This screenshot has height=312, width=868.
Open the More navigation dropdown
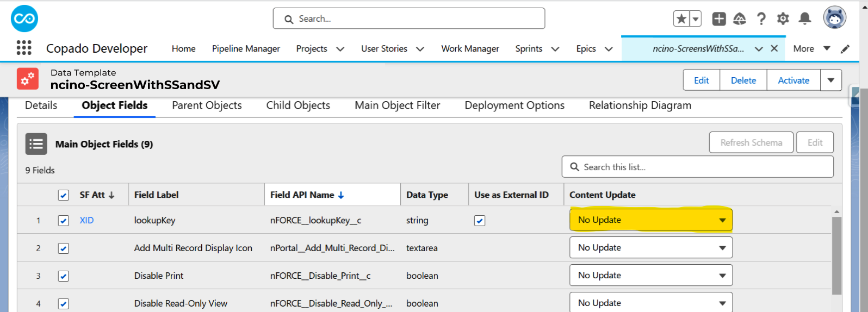coord(811,48)
